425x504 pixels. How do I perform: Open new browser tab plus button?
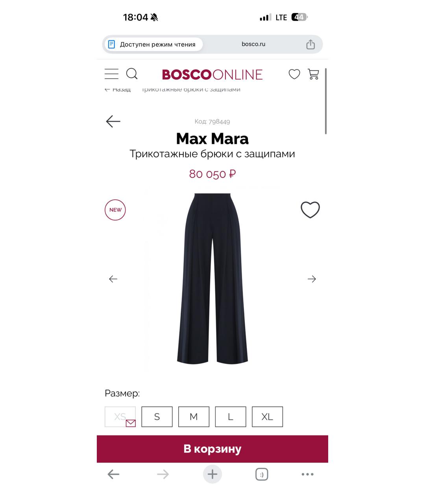[x=213, y=474]
